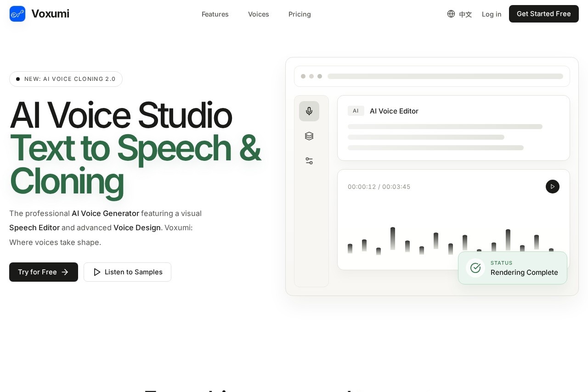Play the audio preview
The height and width of the screenshot is (392, 588).
[553, 187]
